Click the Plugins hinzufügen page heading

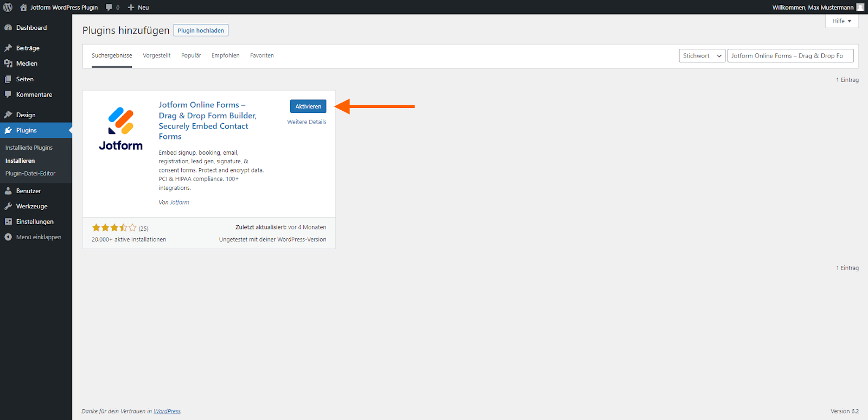pos(126,30)
